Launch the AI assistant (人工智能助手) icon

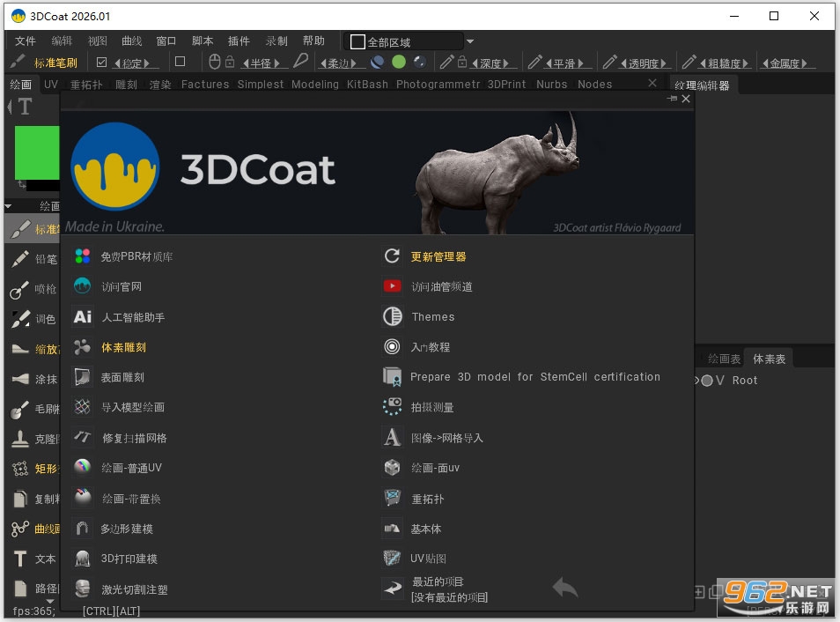(83, 317)
